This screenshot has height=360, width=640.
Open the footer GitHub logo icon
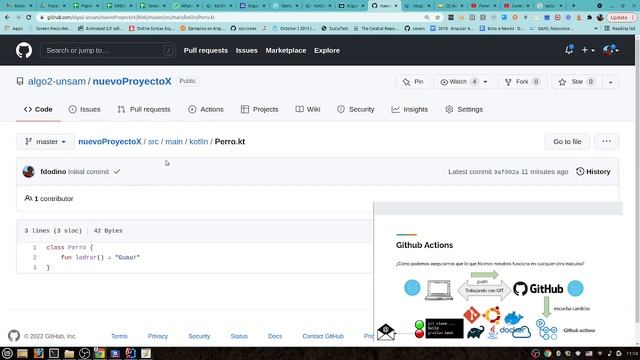(14, 336)
